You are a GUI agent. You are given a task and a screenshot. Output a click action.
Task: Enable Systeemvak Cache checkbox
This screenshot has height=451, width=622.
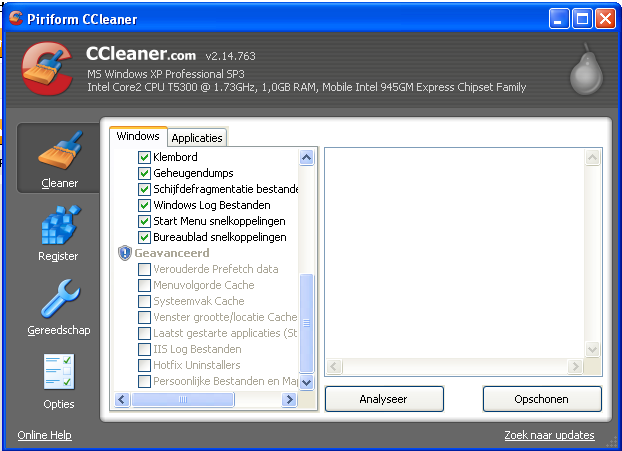pyautogui.click(x=144, y=301)
